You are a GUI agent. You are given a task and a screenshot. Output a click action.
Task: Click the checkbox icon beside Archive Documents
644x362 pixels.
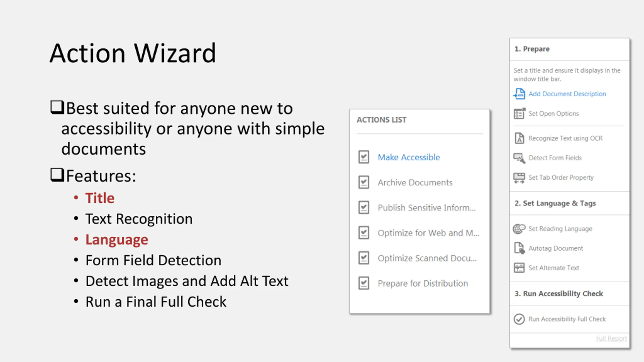coord(364,182)
